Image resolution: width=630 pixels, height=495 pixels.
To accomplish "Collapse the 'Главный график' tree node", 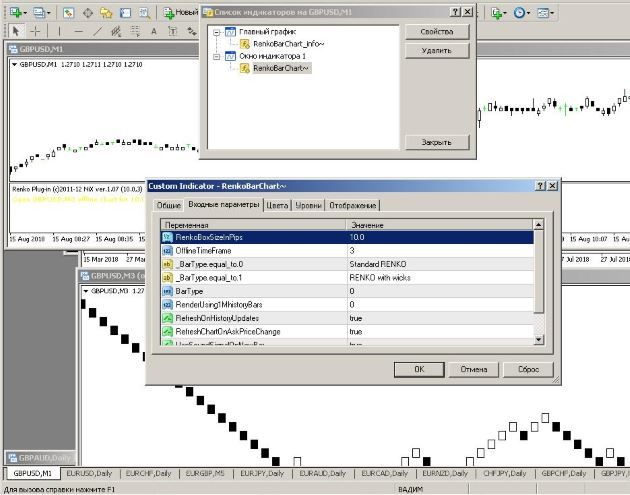I will click(x=216, y=32).
